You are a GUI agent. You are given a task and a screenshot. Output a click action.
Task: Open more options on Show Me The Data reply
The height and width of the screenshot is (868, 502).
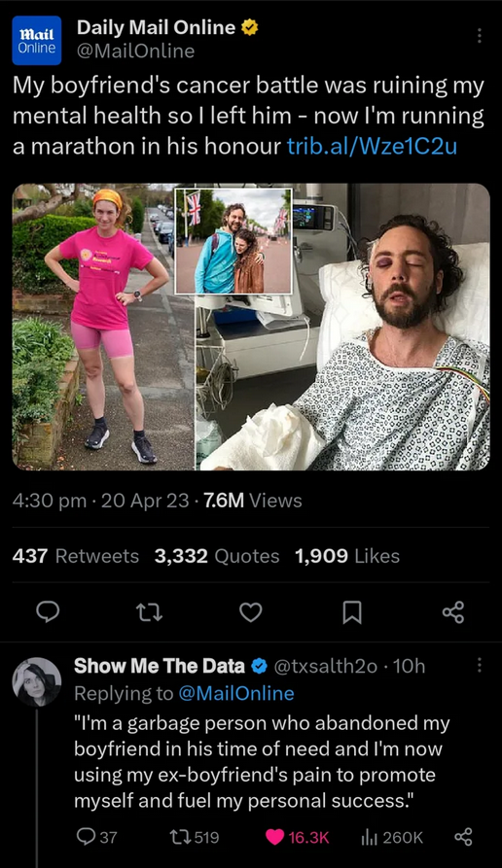[480, 666]
